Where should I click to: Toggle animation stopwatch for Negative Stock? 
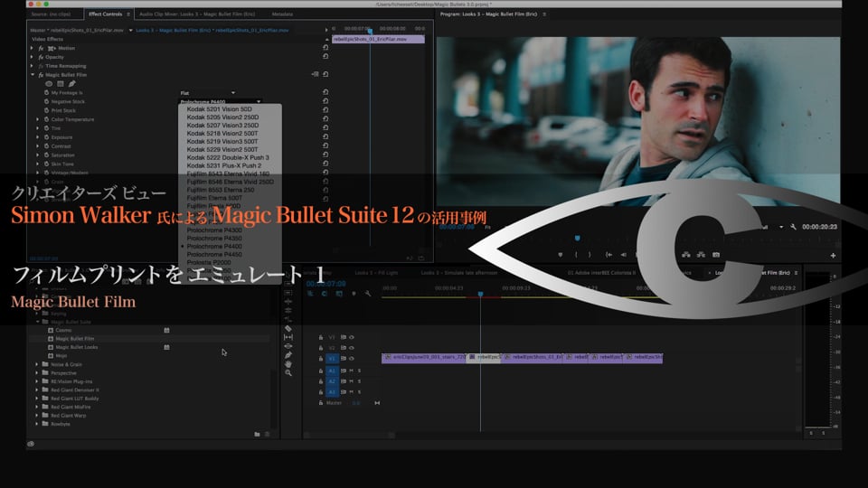tap(46, 101)
